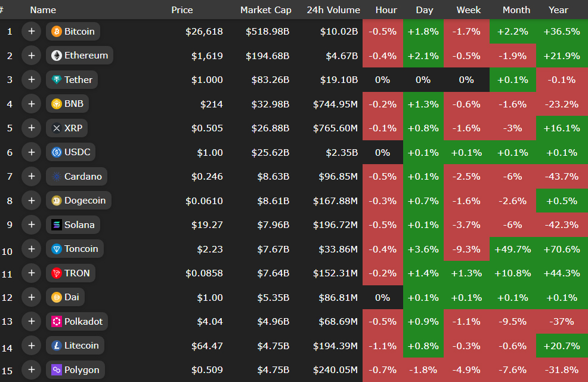588x382 pixels.
Task: Select the Year column header
Action: pos(558,10)
